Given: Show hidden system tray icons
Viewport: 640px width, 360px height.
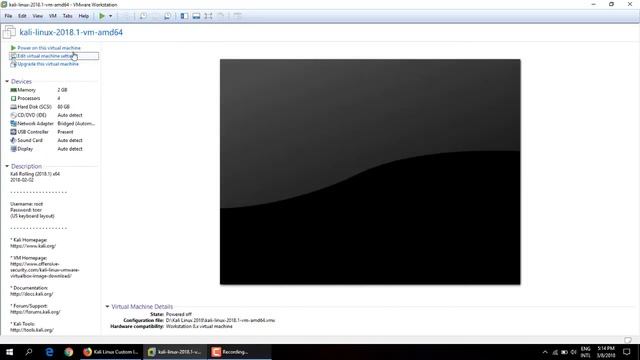Looking at the screenshot, I should coord(545,352).
